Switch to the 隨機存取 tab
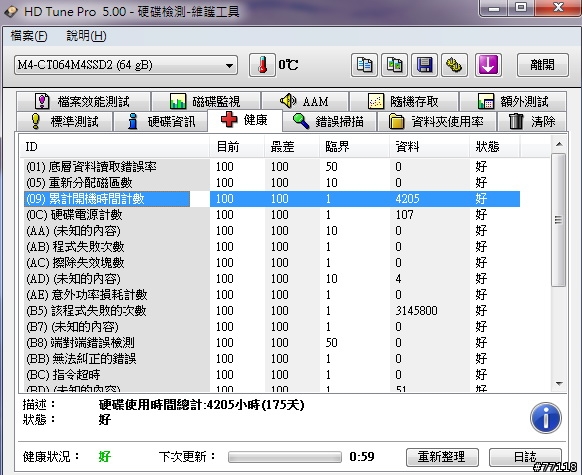 (x=403, y=101)
